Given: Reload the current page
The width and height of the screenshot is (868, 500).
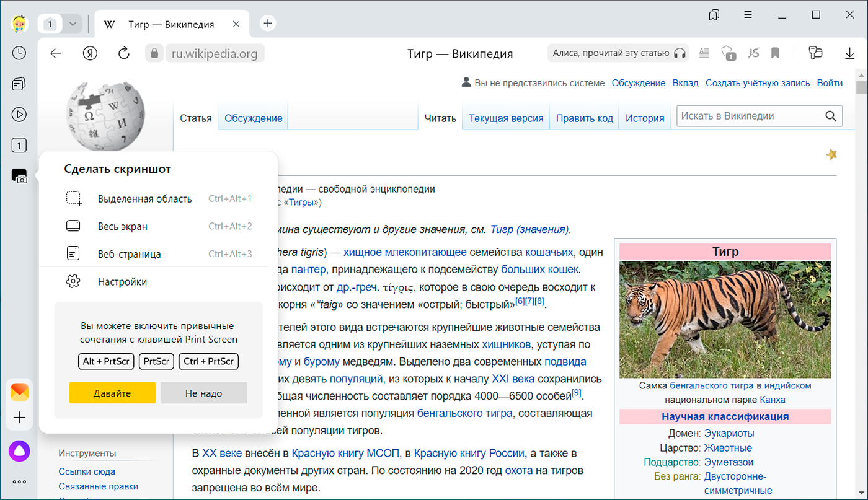Looking at the screenshot, I should [x=124, y=53].
